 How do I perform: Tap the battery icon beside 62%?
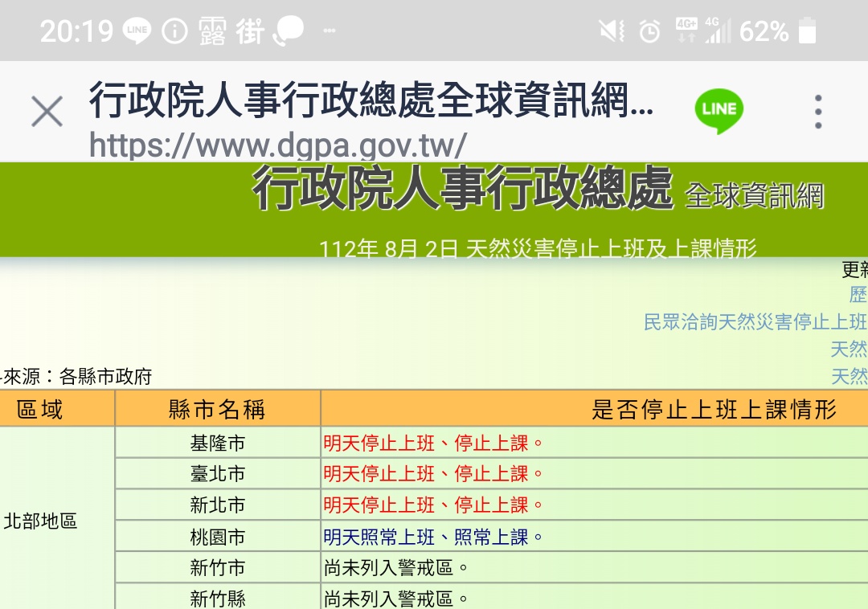click(807, 31)
